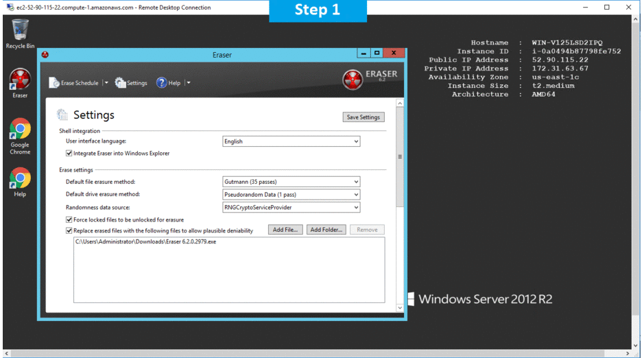Click the Settings gear icon in toolbar
The image size is (644, 358).
coord(121,83)
